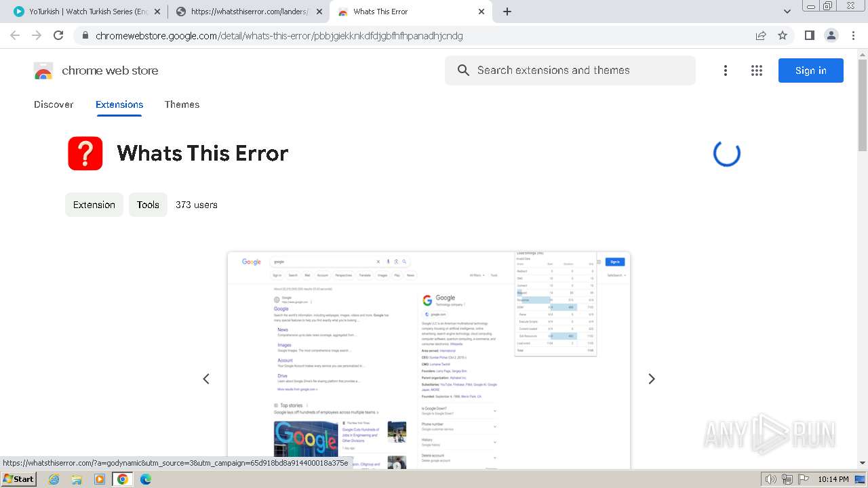Toggle the browser side panel
The image size is (868, 488).
pos(809,35)
